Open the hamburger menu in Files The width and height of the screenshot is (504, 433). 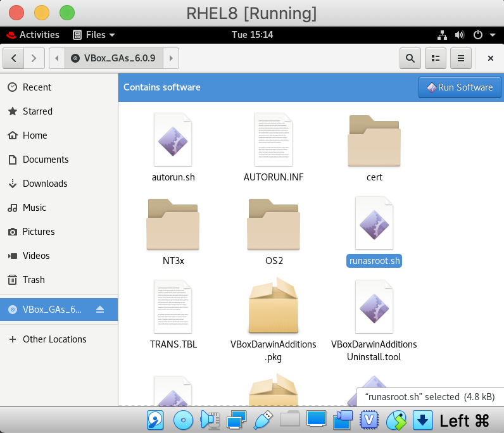(460, 58)
